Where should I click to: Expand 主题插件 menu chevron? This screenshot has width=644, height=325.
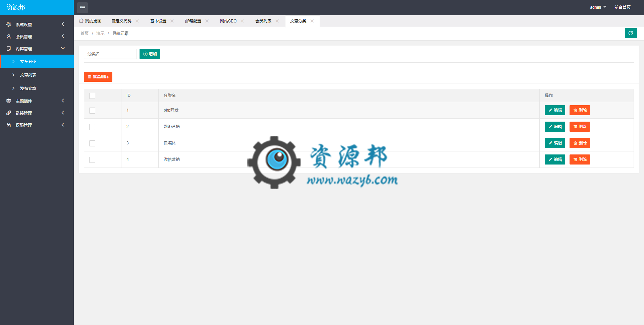coord(63,101)
